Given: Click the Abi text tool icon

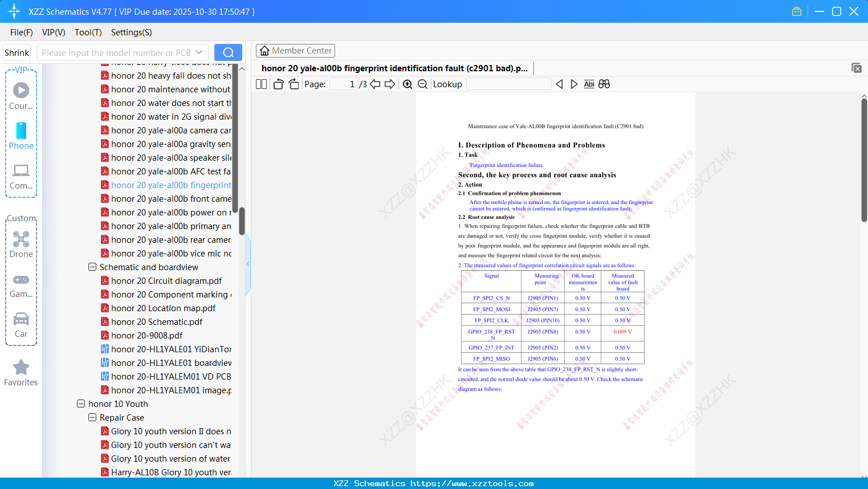Looking at the screenshot, I should point(589,84).
